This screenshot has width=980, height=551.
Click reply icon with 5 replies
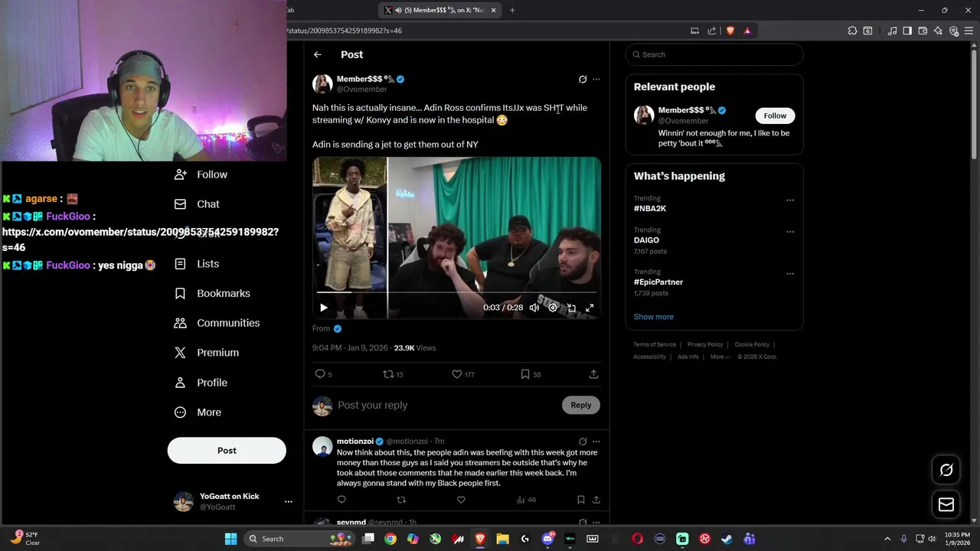(320, 374)
